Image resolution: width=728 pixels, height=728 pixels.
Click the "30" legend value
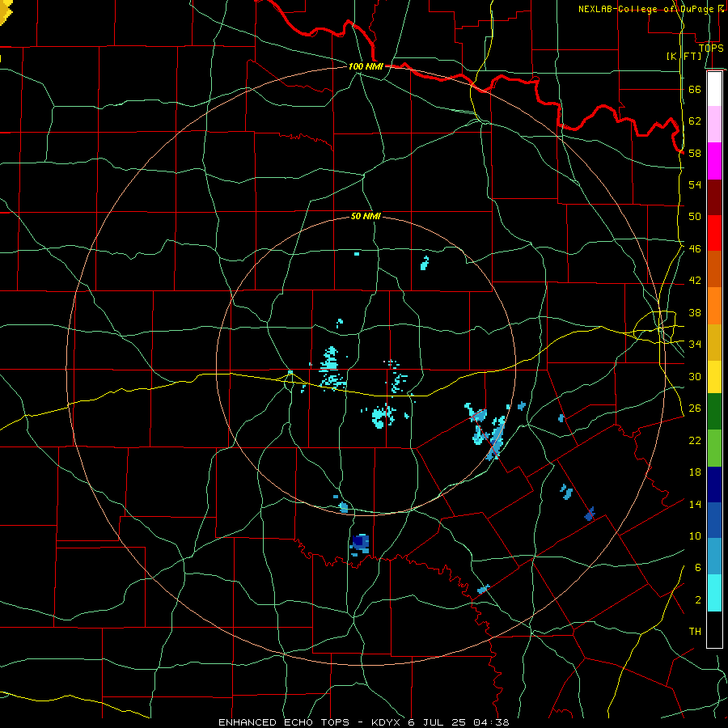[x=695, y=376]
